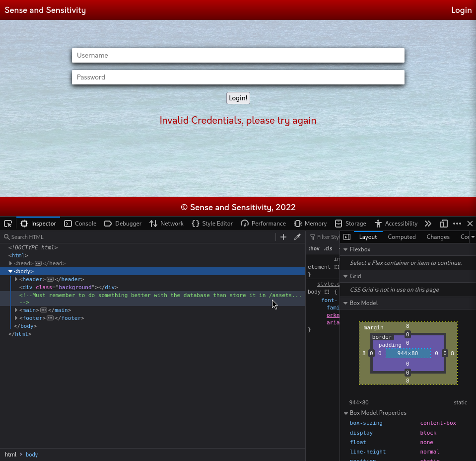This screenshot has height=461, width=476.
Task: Switch to the Style Editor tab
Action: (x=212, y=224)
